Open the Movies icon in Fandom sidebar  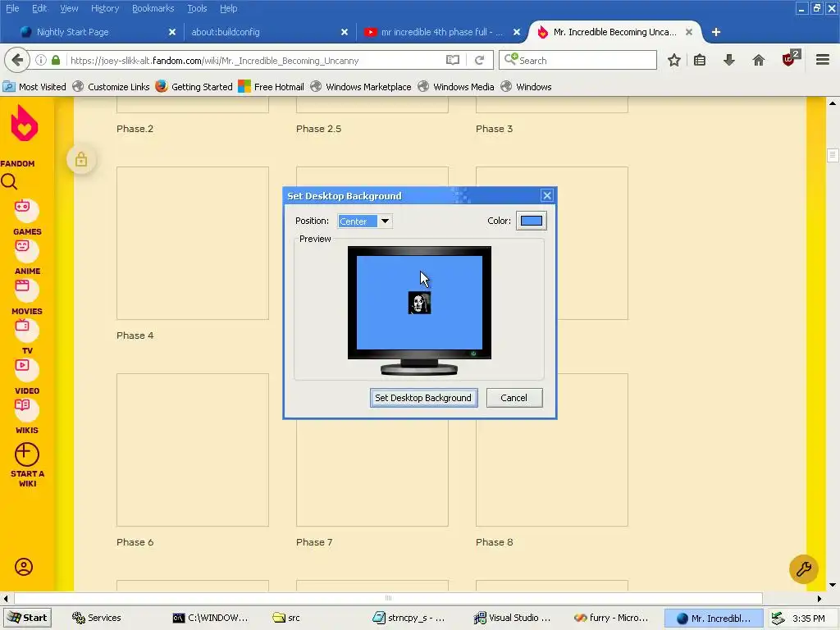pyautogui.click(x=26, y=290)
